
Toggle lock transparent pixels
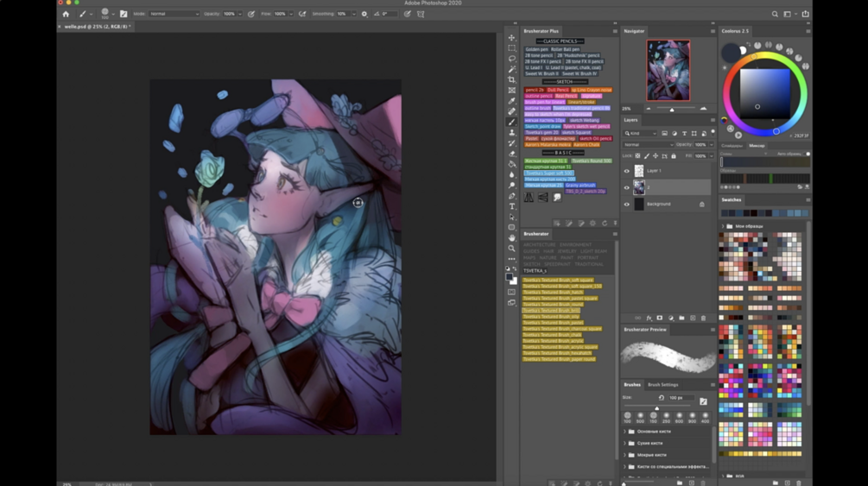[637, 156]
